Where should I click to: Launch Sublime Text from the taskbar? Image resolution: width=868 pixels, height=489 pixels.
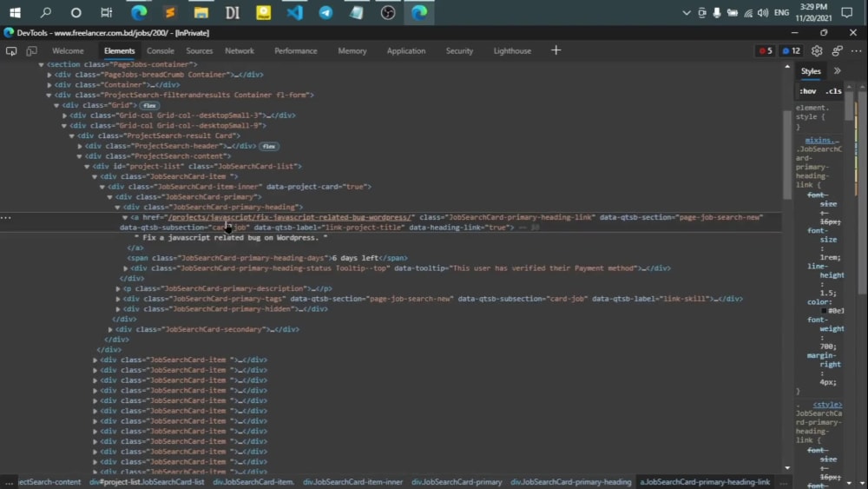[x=169, y=12]
